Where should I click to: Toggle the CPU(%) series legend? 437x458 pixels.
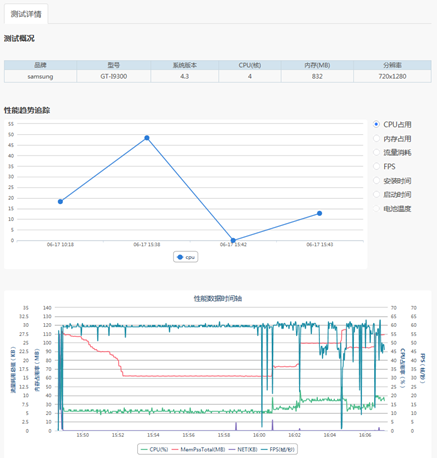click(155, 449)
